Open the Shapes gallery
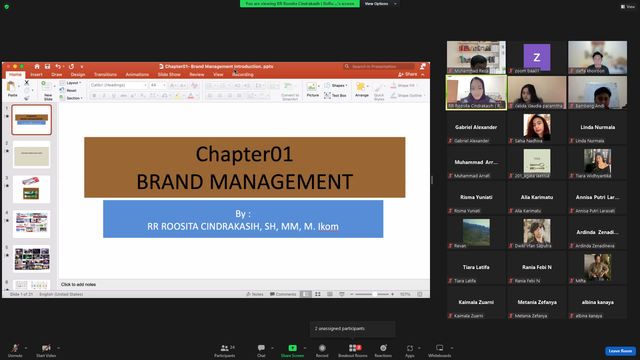Viewport: 640px width, 360px height. [337, 85]
